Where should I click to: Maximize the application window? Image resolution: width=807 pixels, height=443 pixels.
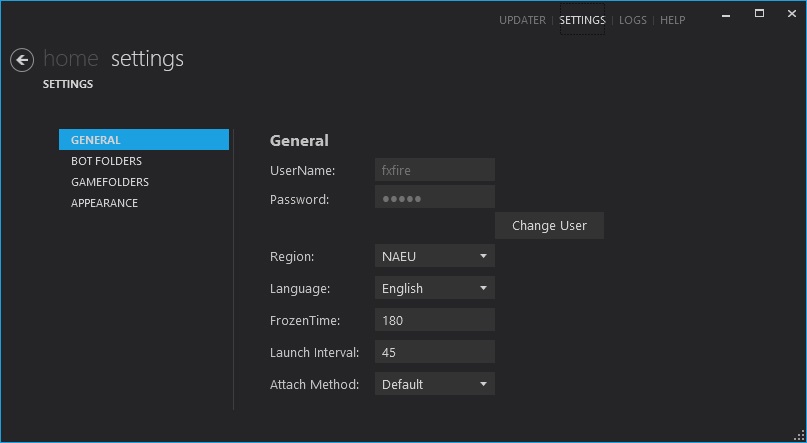pos(759,14)
